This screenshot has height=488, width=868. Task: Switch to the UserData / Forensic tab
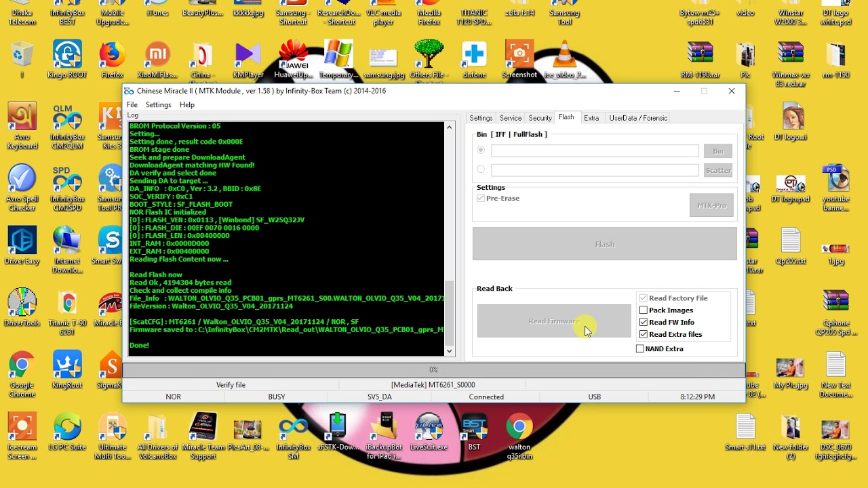[x=638, y=118]
